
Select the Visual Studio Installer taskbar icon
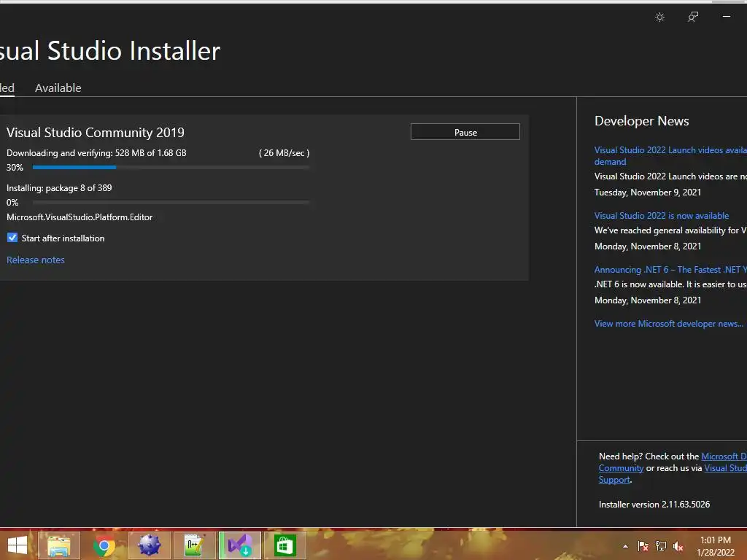pyautogui.click(x=239, y=545)
